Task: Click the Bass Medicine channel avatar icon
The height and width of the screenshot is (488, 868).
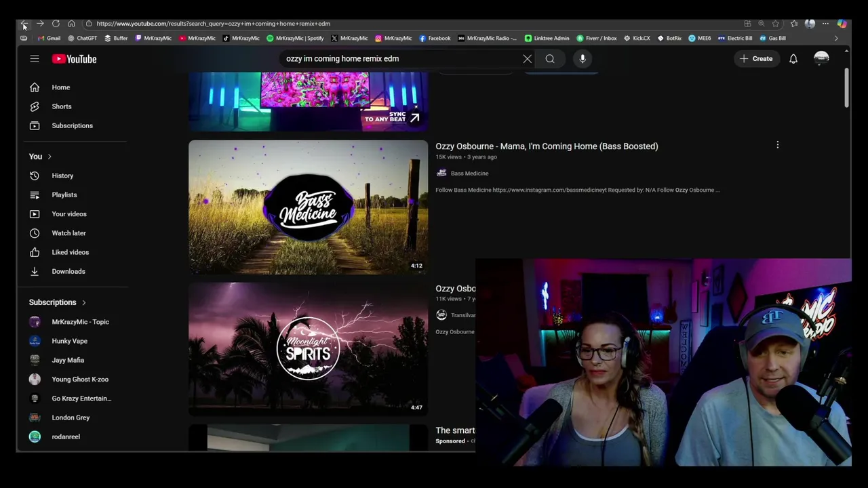Action: click(x=441, y=174)
